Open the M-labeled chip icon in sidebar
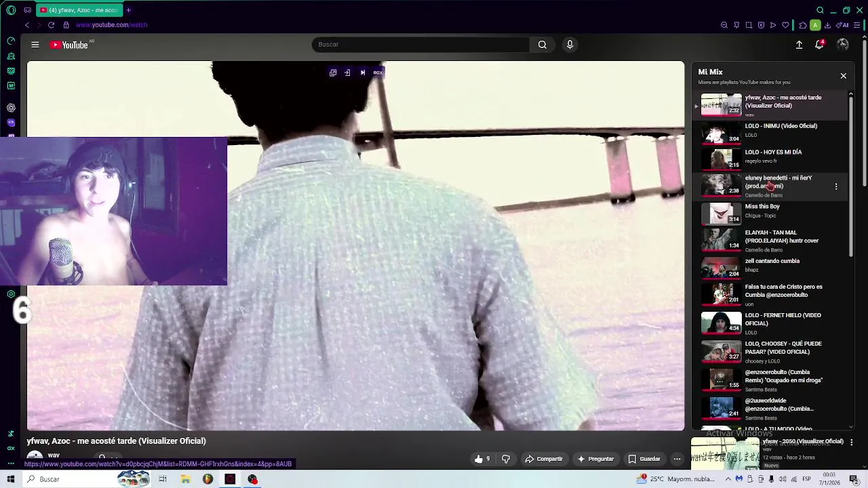This screenshot has width=868, height=488. pos(11,86)
